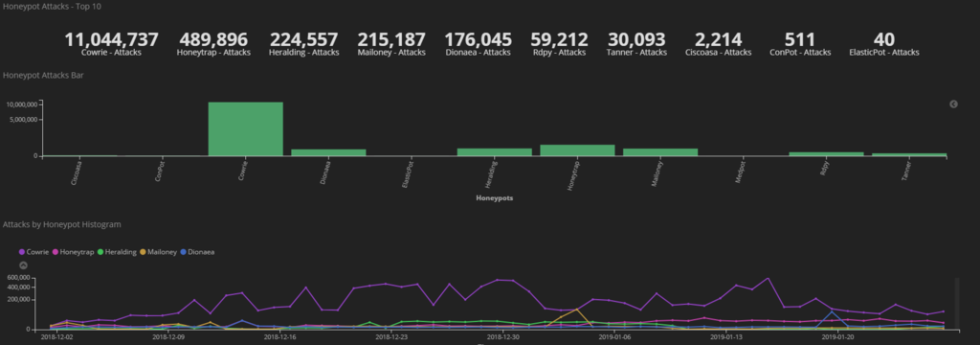Click the purple Cowrie legend color dot
Viewport: 980px width, 345px height.
pos(22,252)
